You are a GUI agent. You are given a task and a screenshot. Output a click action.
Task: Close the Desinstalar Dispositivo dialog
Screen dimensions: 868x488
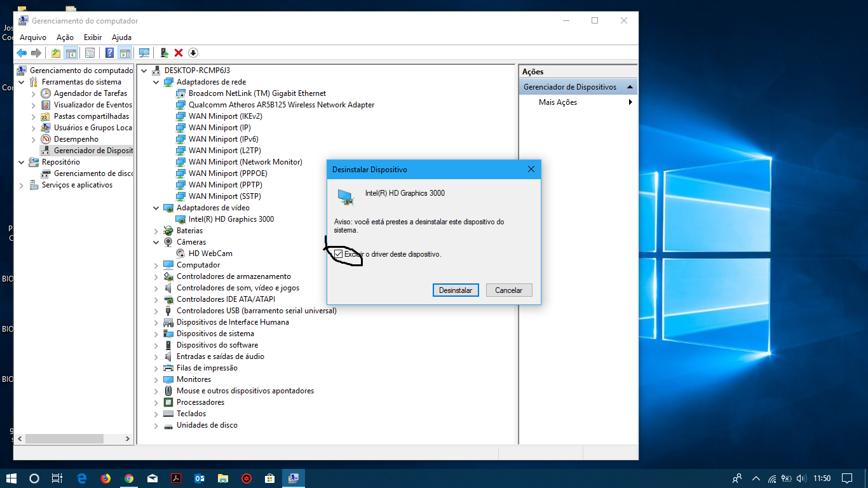(531, 169)
